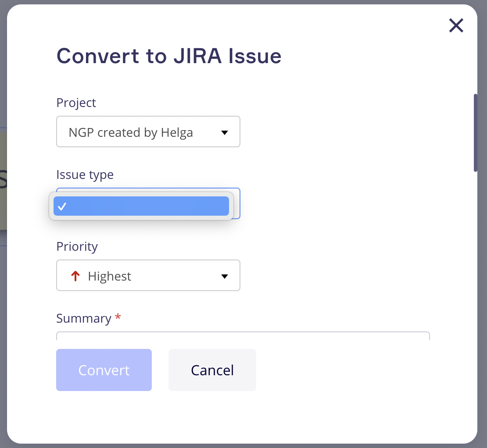Click the Issue type field label
Screen dimensions: 487x448
pyautogui.click(x=85, y=174)
